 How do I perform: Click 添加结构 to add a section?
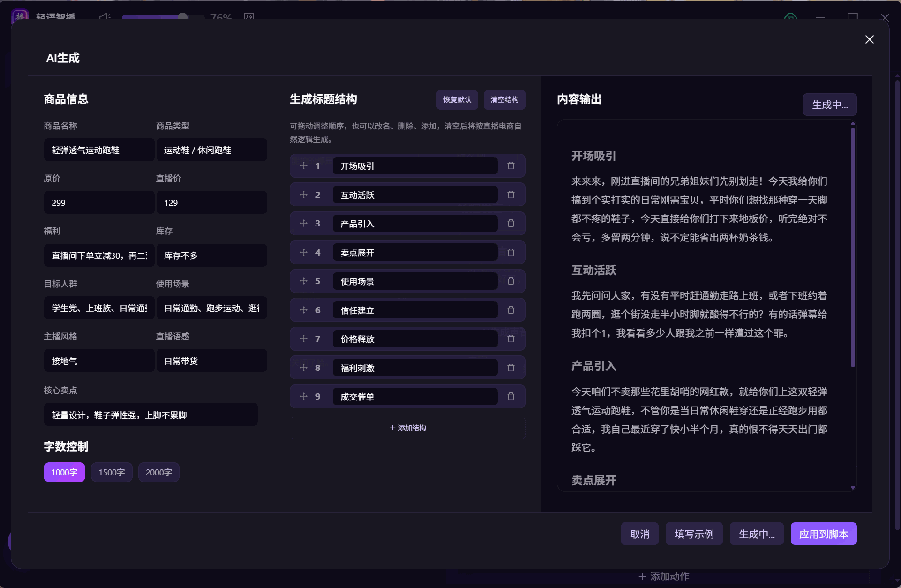407,428
